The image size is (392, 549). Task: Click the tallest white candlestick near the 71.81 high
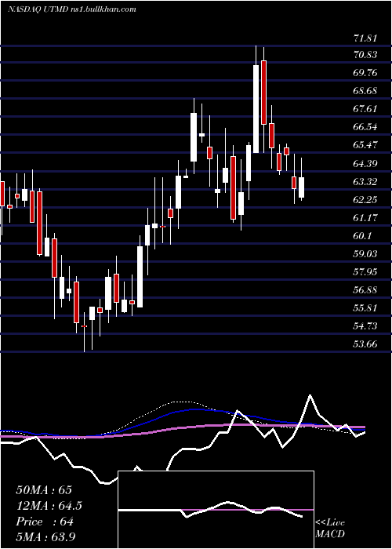(x=256, y=109)
